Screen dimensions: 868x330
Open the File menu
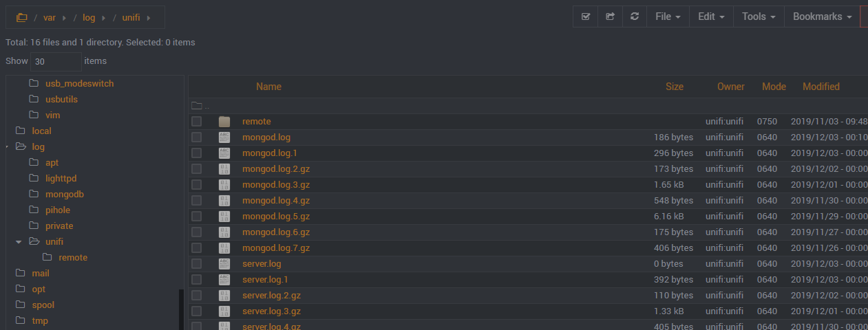tap(668, 16)
